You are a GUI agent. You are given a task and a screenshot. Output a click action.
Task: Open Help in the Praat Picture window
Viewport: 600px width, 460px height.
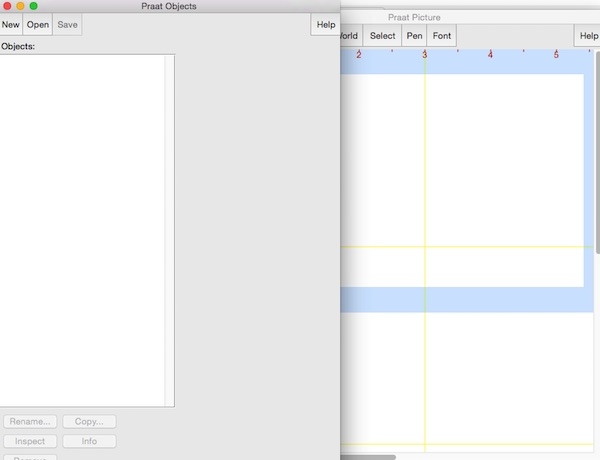tap(588, 36)
